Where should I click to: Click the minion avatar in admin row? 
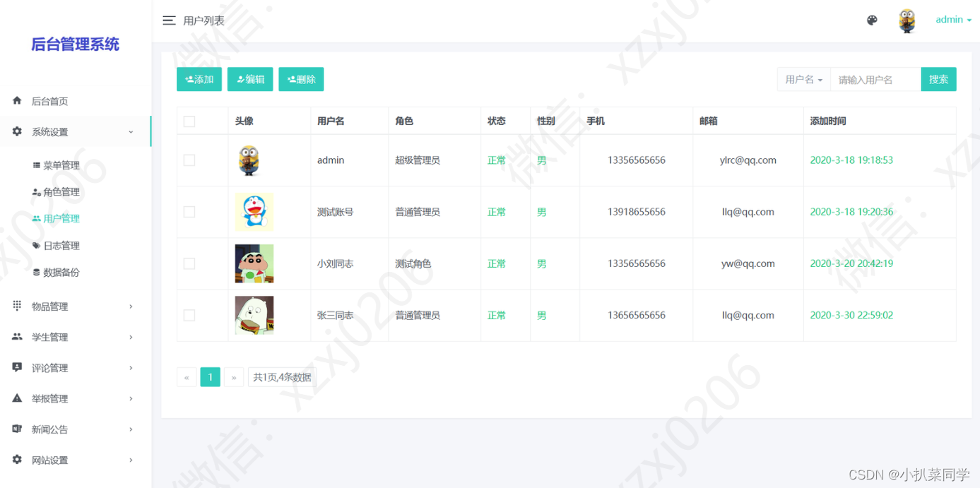tap(249, 160)
